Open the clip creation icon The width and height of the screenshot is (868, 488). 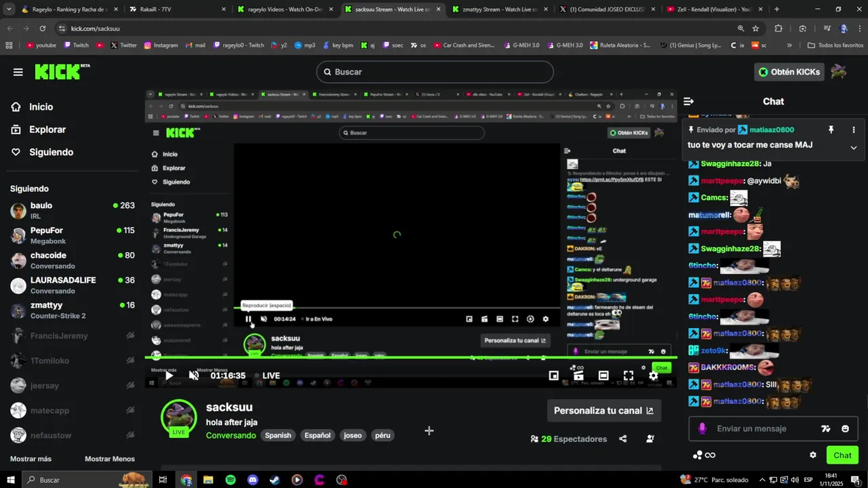click(578, 375)
